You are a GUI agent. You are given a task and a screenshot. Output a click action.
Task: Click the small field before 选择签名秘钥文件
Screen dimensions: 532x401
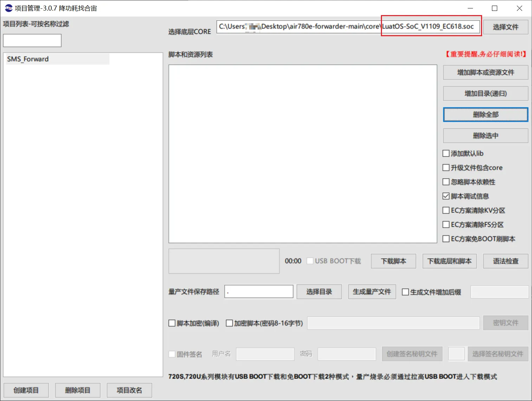point(456,354)
